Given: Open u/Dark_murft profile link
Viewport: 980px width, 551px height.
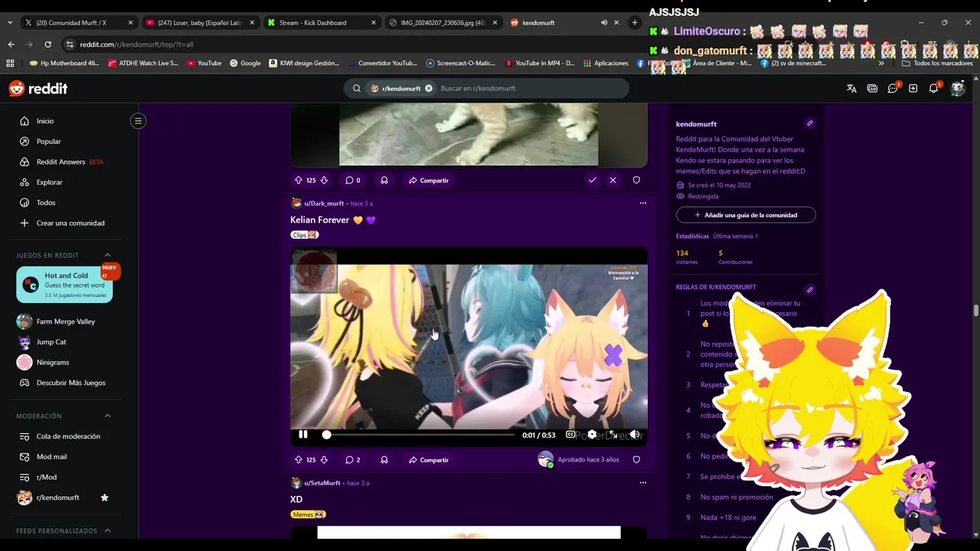Looking at the screenshot, I should click(324, 204).
